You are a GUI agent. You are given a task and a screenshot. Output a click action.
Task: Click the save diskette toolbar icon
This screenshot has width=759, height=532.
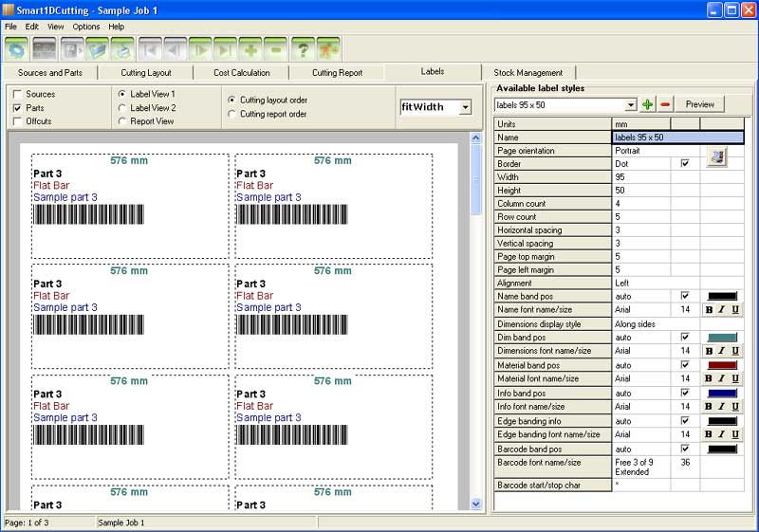(72, 49)
